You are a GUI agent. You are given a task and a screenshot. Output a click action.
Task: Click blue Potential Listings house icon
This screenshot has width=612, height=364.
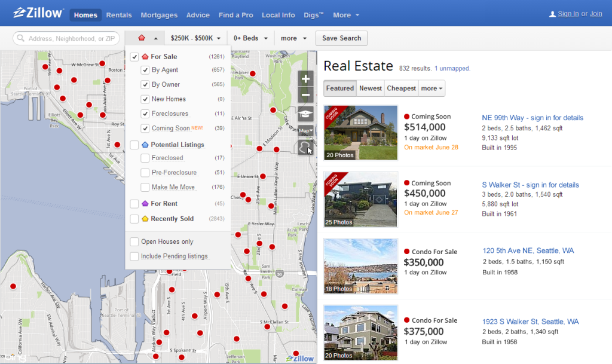click(145, 145)
